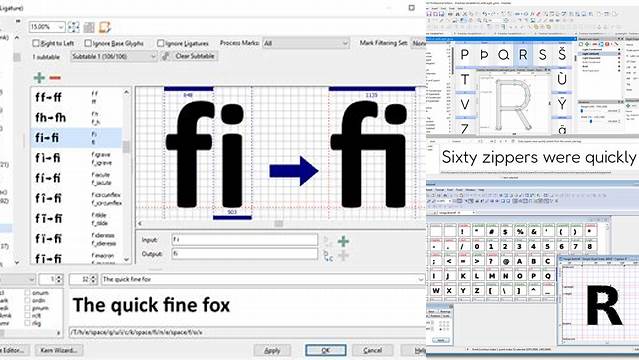The image size is (639, 360).
Task: Click the glyph picker icon beside Input field
Action: [x=328, y=241]
